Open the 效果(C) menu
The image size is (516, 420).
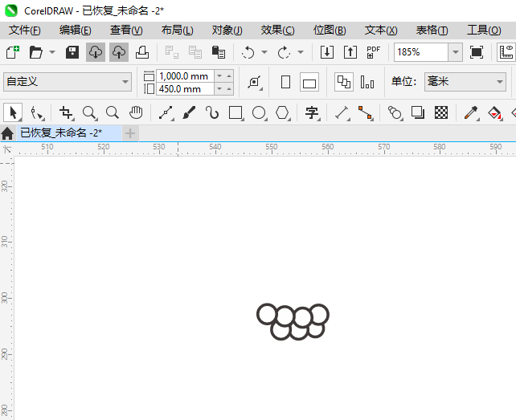coord(277,30)
